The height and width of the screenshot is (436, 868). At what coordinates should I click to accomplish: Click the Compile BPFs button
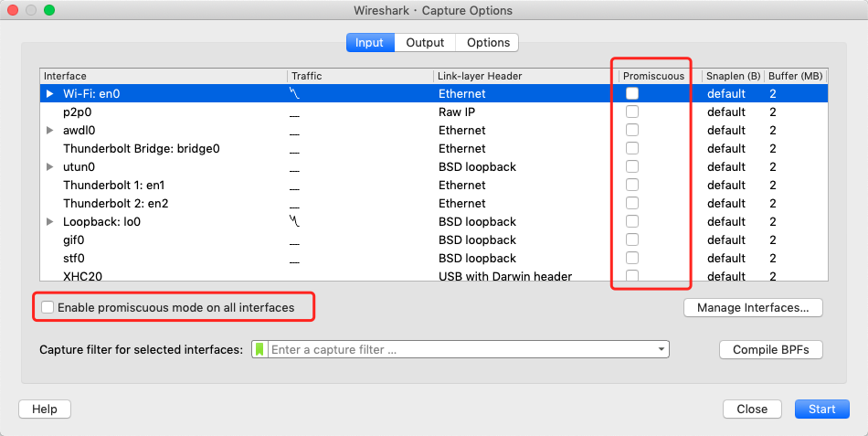coord(770,349)
